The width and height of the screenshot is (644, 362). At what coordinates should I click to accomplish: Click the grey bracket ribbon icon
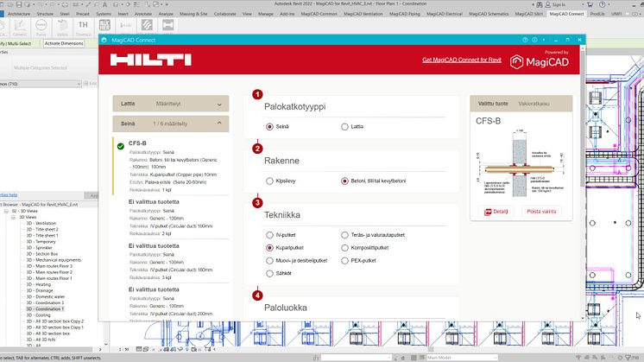(x=168, y=25)
